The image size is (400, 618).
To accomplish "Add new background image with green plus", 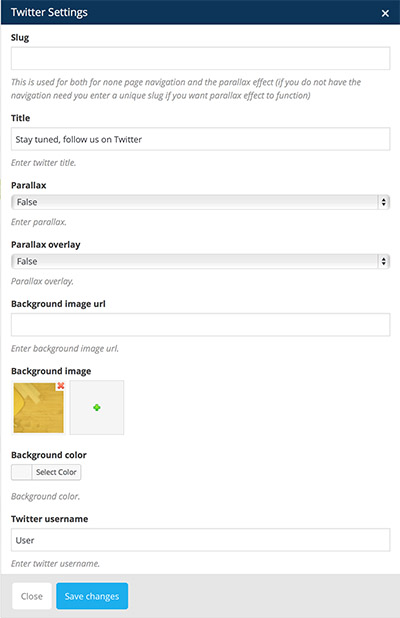I will pos(97,408).
